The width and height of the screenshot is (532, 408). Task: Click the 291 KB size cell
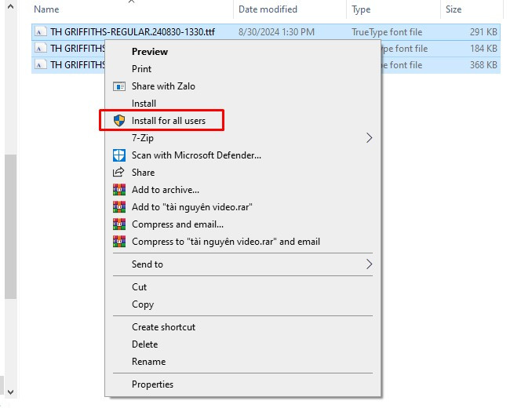point(483,32)
